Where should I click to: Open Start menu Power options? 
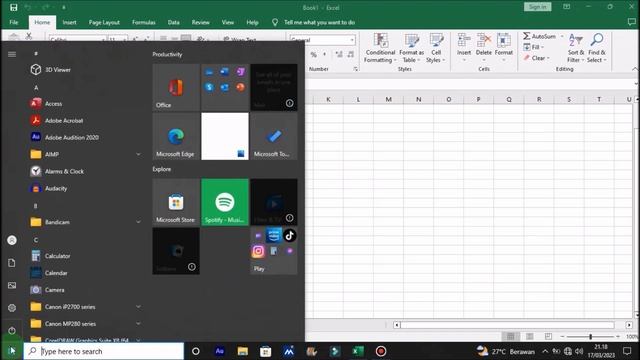[12, 331]
